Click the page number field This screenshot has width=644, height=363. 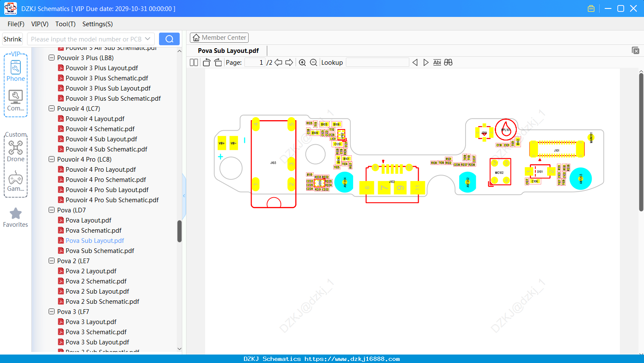[x=255, y=63]
